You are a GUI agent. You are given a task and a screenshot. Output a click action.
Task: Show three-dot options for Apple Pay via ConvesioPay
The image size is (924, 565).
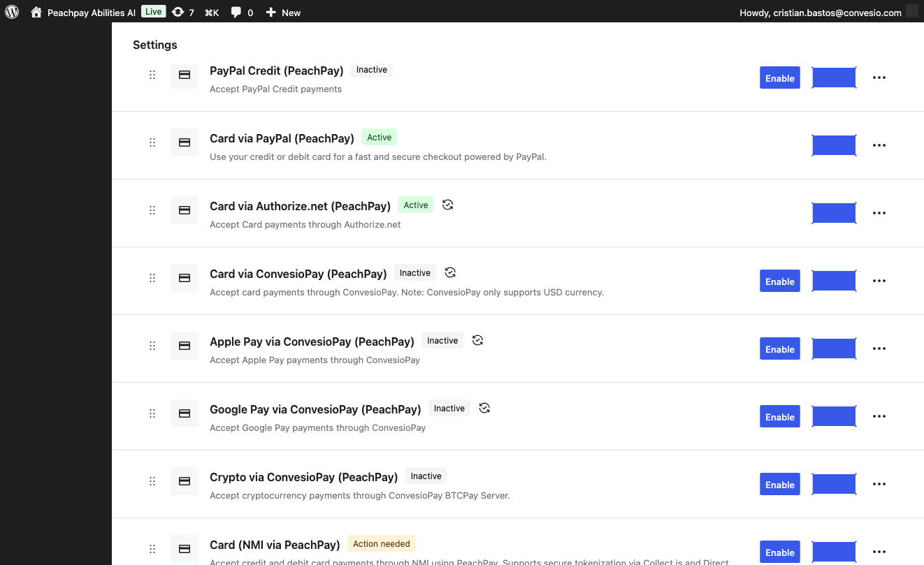[879, 348]
